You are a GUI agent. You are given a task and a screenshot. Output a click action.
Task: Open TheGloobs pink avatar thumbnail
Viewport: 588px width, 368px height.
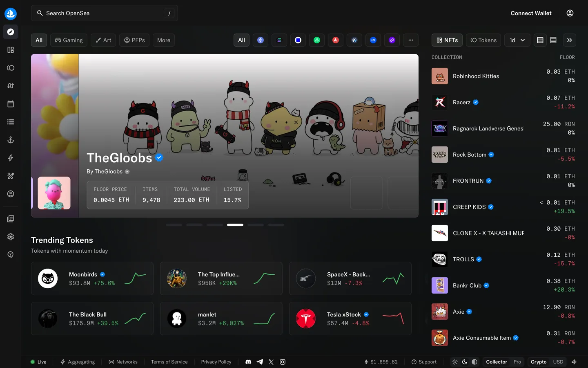point(54,193)
